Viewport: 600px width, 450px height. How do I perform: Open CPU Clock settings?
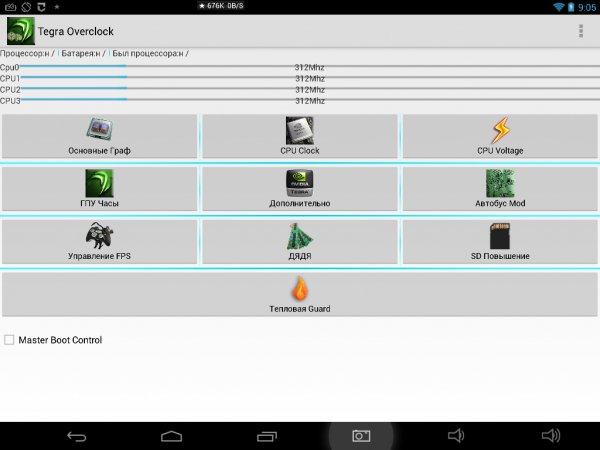coord(300,136)
